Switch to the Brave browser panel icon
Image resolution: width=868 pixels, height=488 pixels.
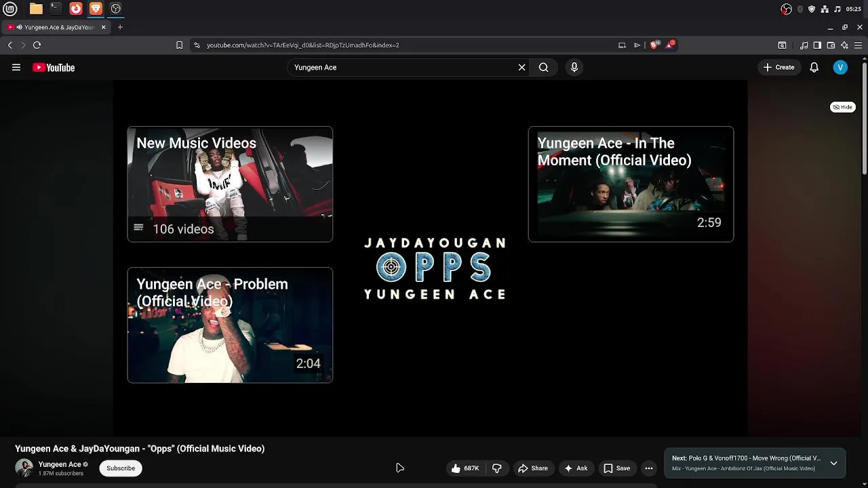(x=96, y=9)
